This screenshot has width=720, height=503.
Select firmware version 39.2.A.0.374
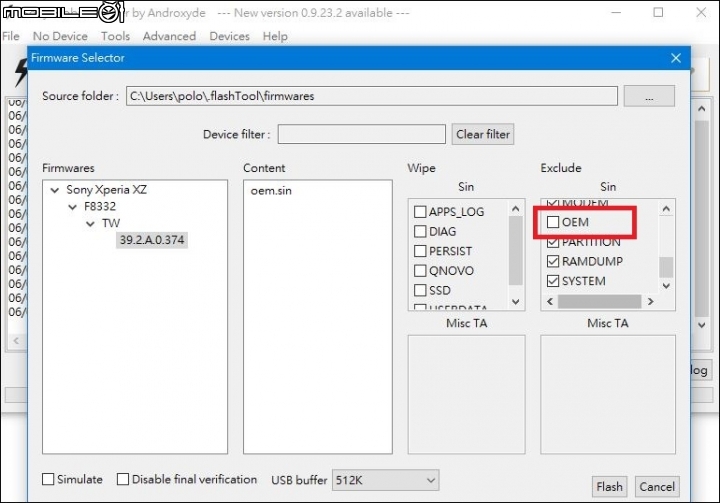tap(152, 240)
